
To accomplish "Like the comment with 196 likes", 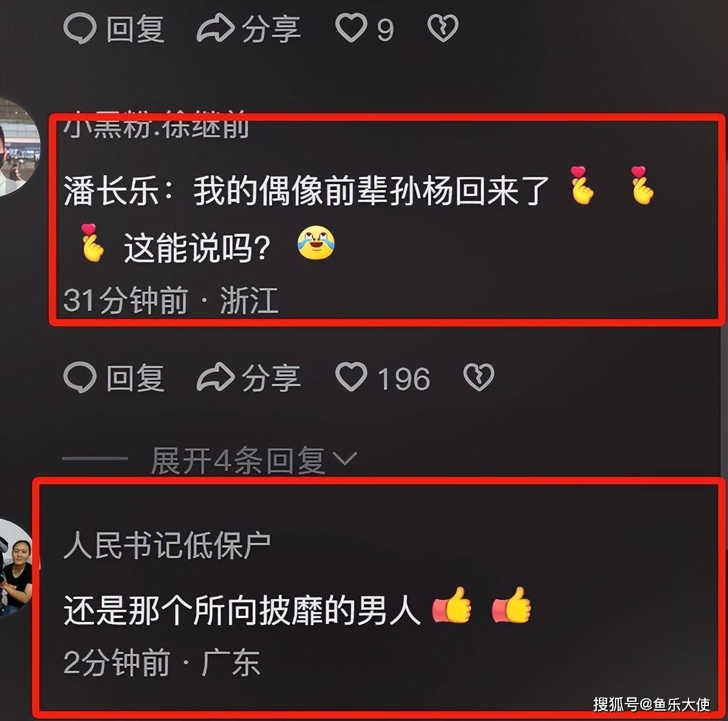I will tap(351, 378).
